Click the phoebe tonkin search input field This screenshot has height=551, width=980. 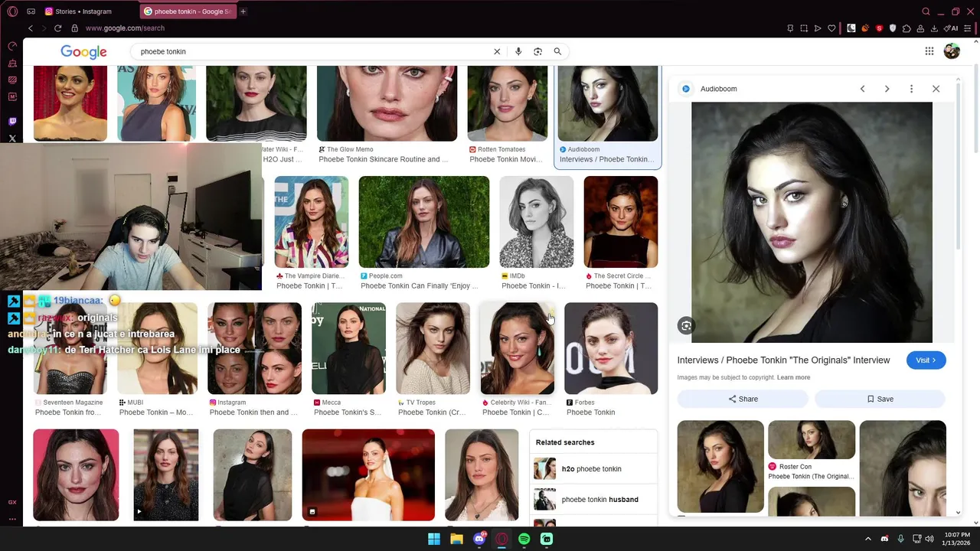314,51
